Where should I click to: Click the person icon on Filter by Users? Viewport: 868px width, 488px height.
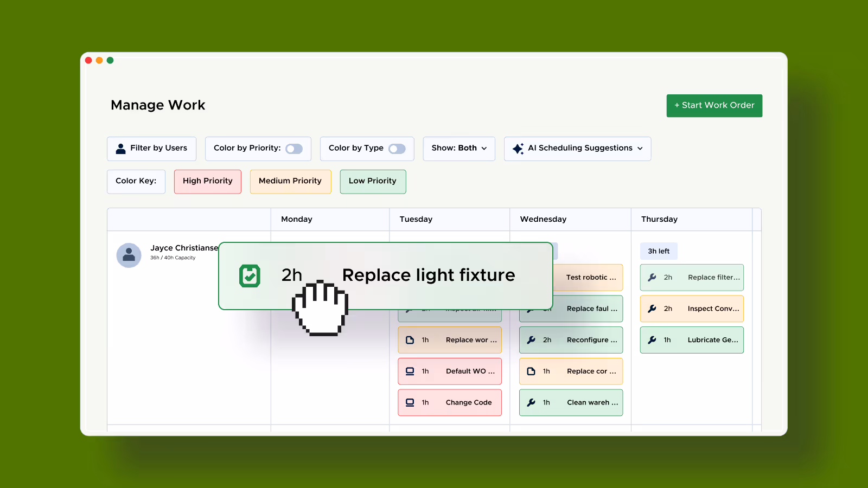point(120,148)
